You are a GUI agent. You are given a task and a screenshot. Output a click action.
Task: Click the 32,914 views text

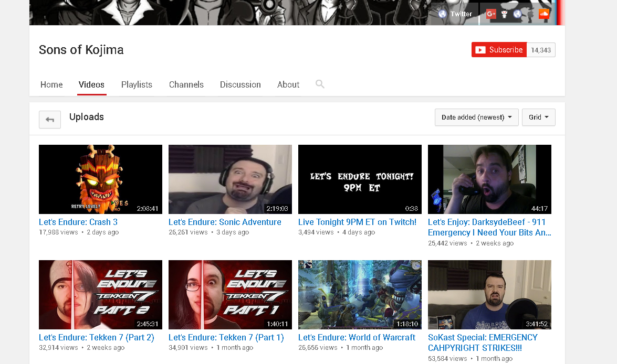[x=58, y=348]
